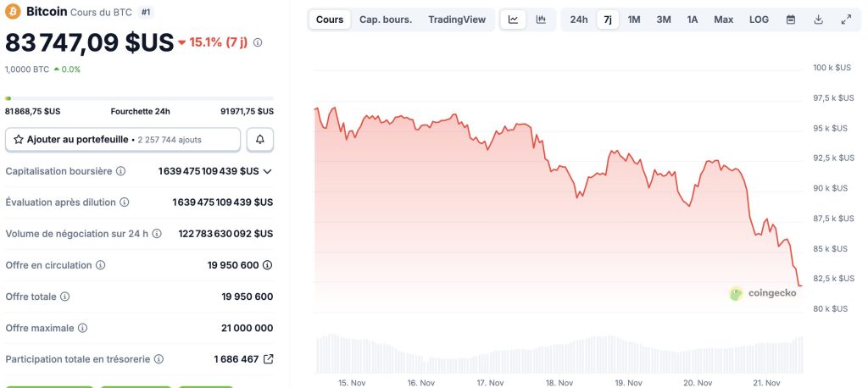Click the line chart view icon

click(x=513, y=19)
